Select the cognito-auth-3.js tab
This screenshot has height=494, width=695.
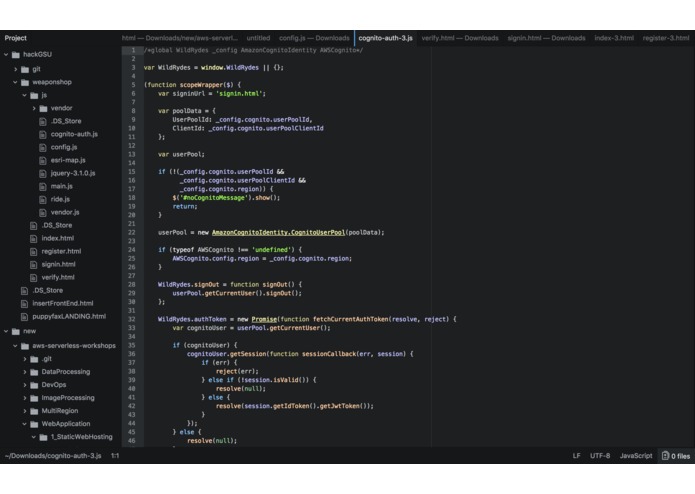pos(386,38)
